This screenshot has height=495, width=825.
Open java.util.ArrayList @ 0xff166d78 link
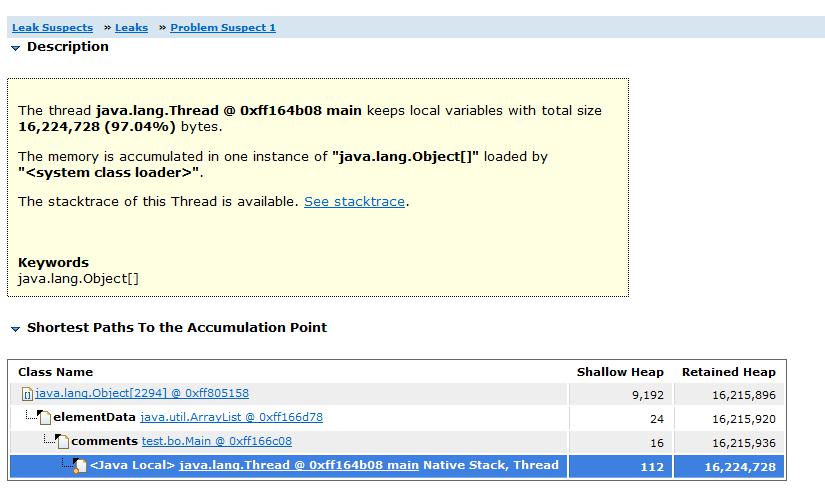(x=231, y=417)
